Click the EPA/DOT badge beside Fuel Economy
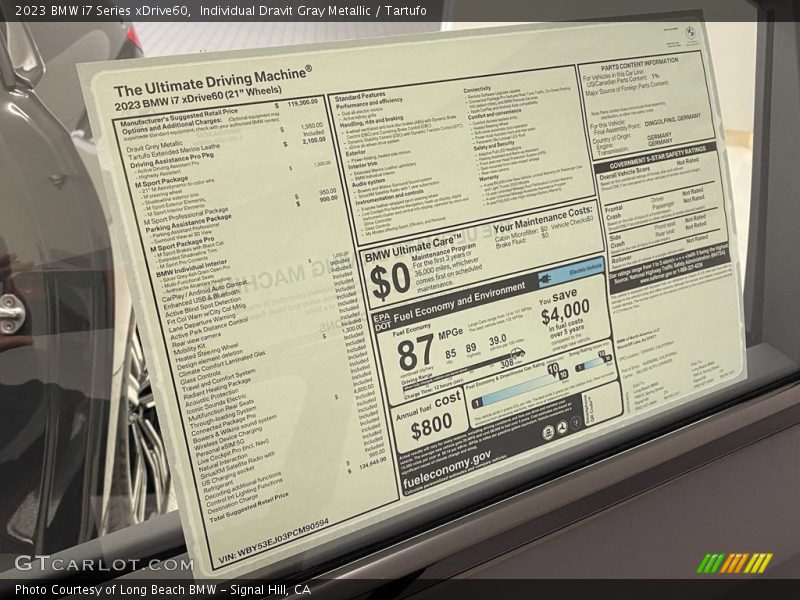This screenshot has width=800, height=600. [x=382, y=321]
